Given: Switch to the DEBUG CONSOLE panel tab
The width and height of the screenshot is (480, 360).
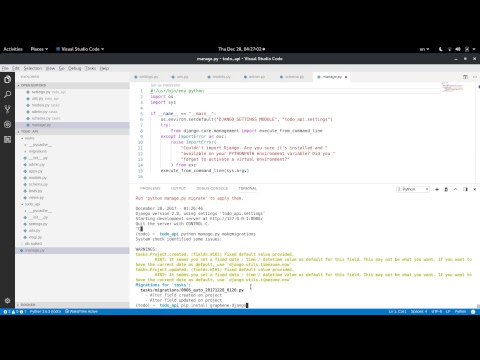Looking at the screenshot, I should 212,188.
